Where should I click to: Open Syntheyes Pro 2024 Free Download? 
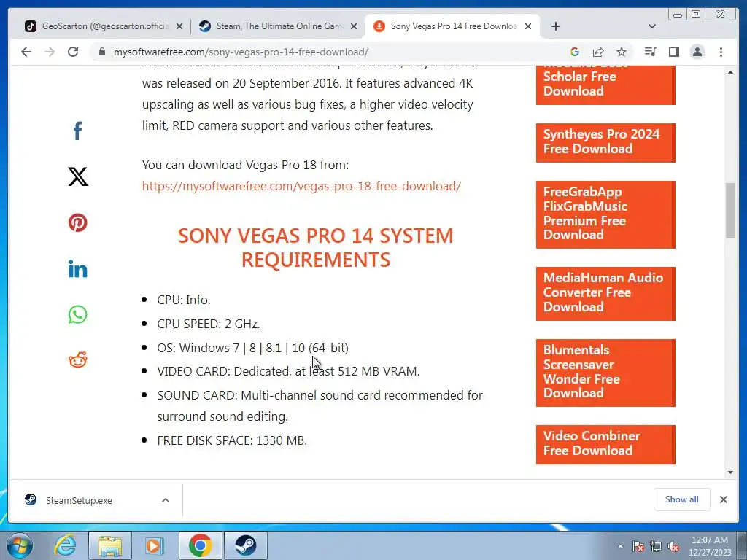(605, 142)
